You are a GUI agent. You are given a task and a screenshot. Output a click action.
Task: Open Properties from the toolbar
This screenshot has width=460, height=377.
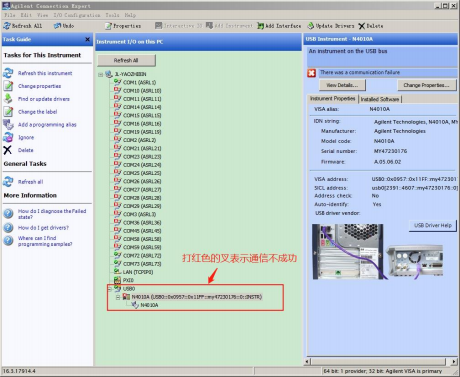123,26
